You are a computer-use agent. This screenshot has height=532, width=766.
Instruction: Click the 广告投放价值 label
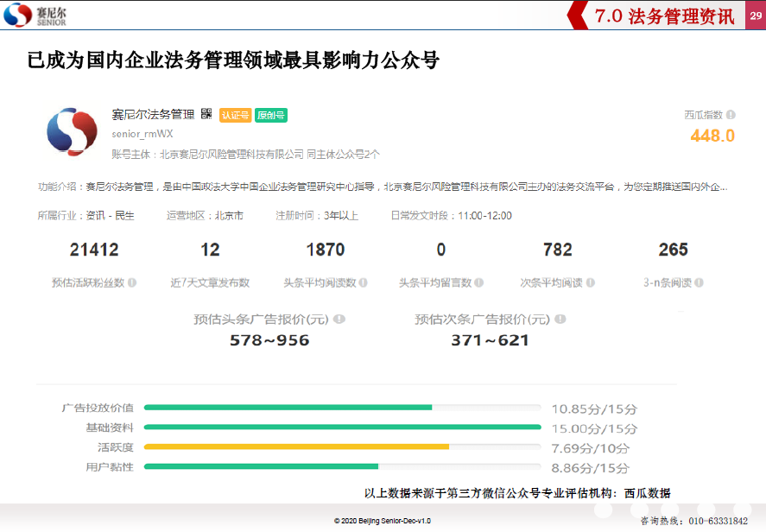98,408
